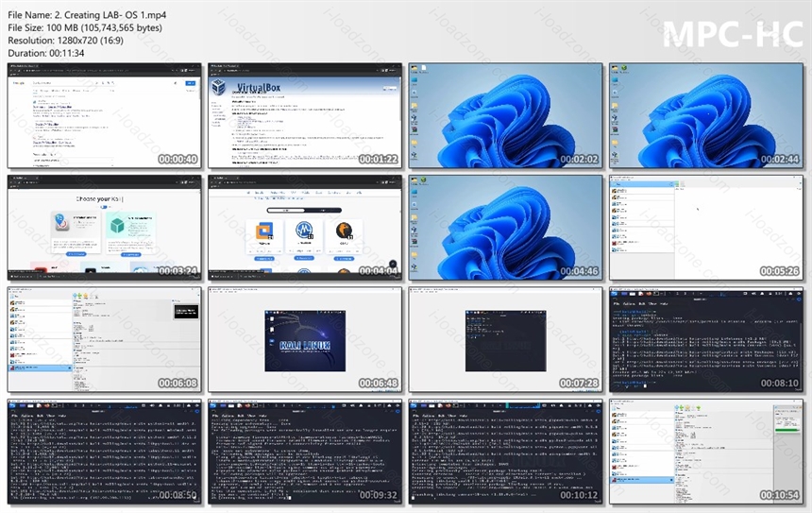
Task: Open the VirtualBox Manager frame at 00:05:26
Action: click(706, 228)
